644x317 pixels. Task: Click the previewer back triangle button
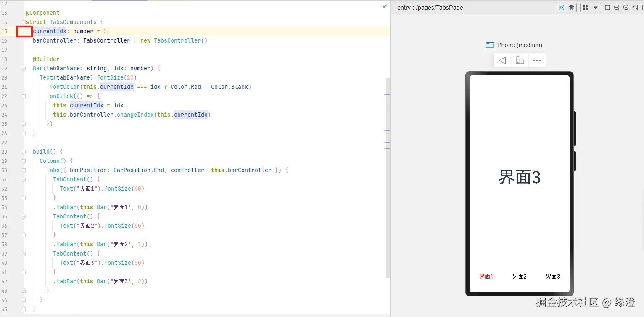pyautogui.click(x=503, y=60)
